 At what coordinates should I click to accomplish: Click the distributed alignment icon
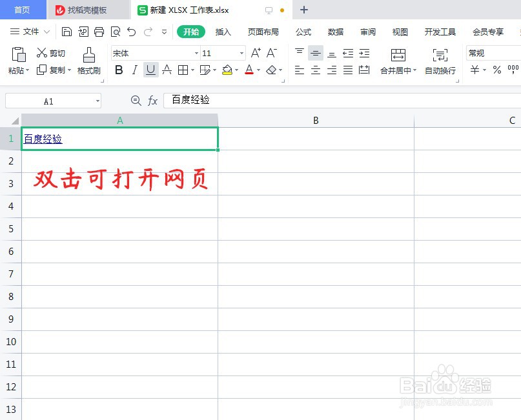[x=364, y=70]
